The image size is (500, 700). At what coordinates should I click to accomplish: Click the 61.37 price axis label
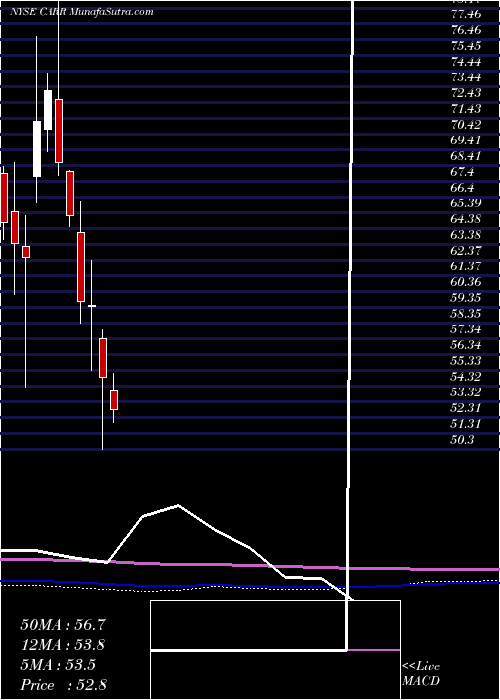click(x=466, y=266)
